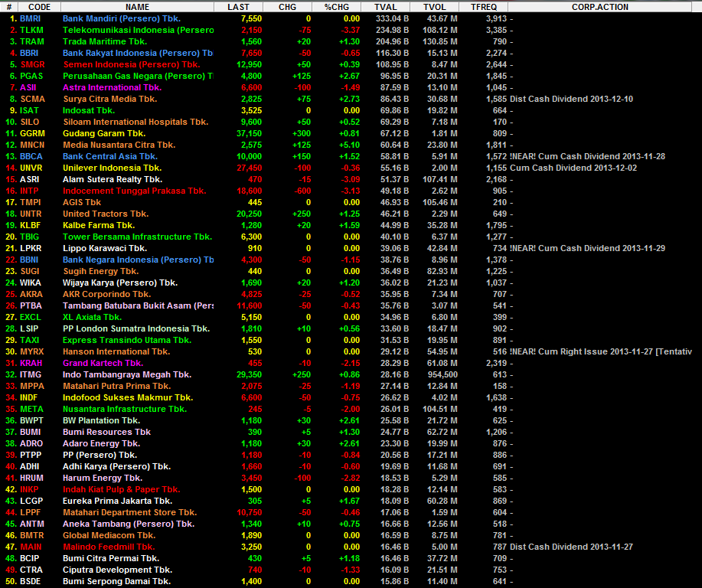
Task: Select Siloam International Hospitals Tbk.
Action: pos(136,122)
